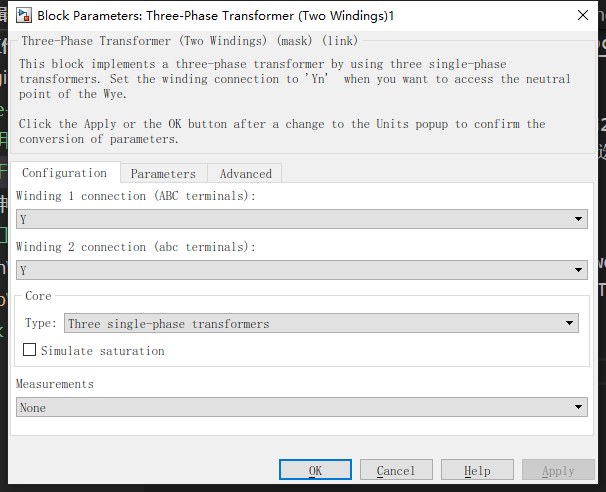Viewport: 606px width, 492px height.
Task: Open the Parameters tab
Action: click(163, 173)
